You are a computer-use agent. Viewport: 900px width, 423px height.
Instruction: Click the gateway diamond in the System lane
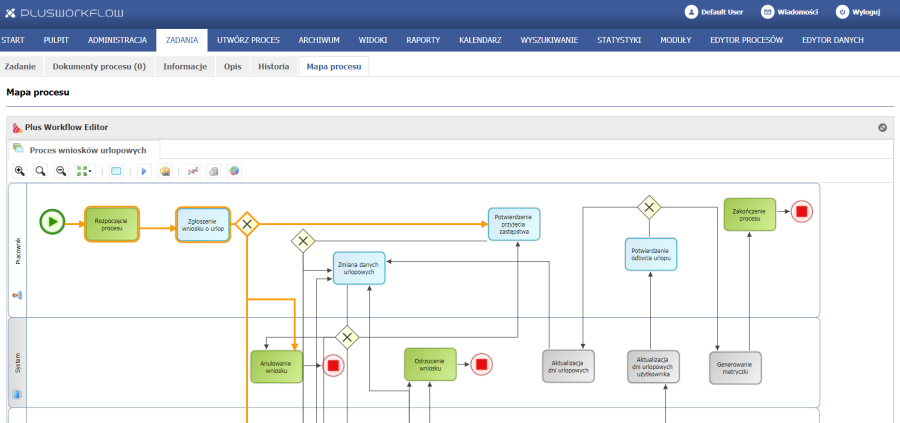tap(347, 337)
